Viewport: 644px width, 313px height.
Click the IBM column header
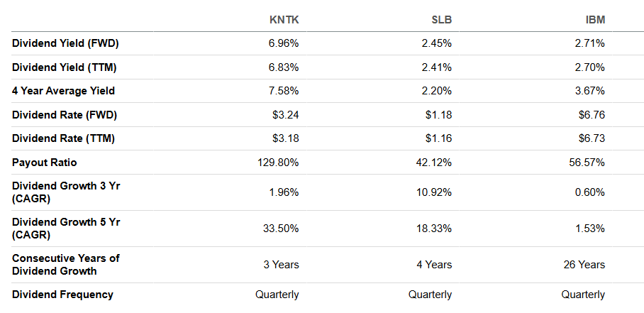point(595,20)
